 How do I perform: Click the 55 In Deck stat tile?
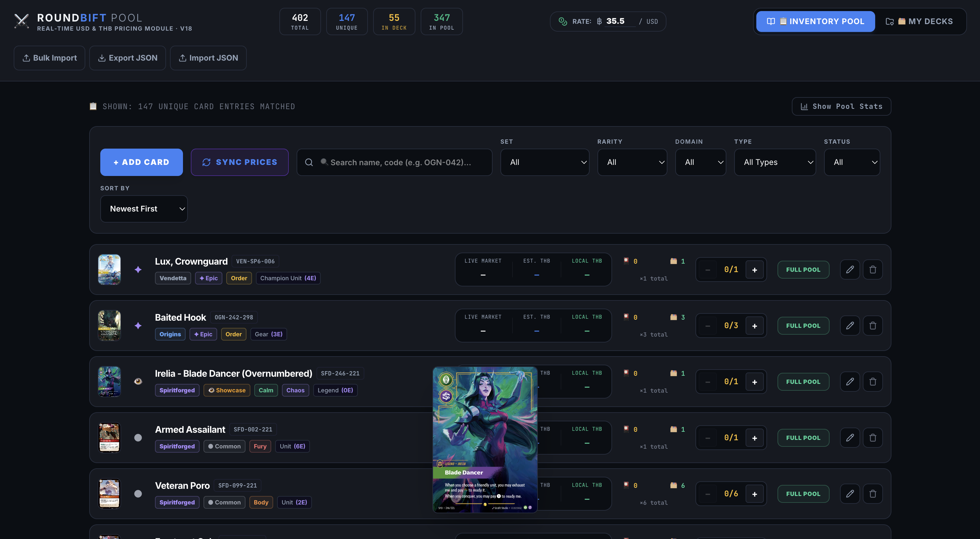394,21
